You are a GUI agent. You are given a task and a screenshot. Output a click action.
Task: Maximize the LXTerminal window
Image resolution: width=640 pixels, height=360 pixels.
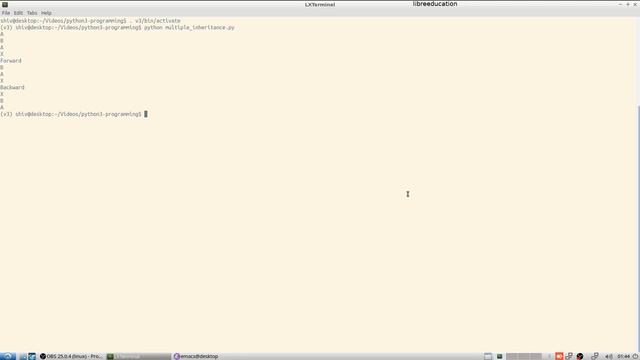627,4
